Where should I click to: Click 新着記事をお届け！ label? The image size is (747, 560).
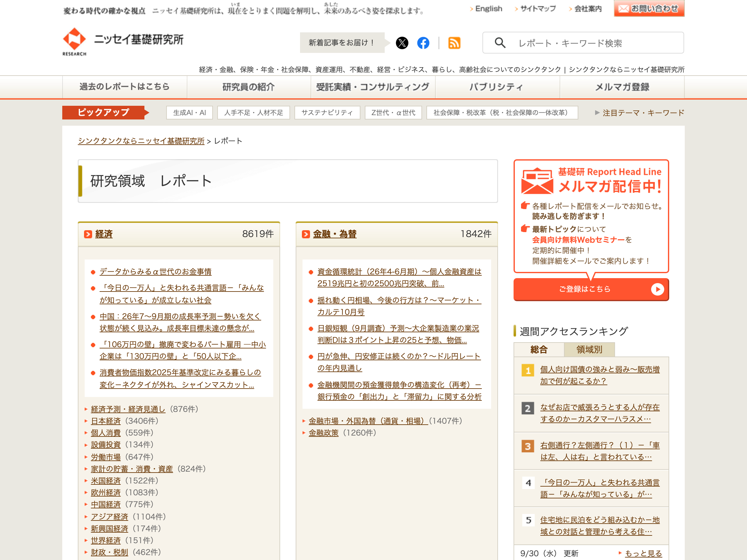click(342, 43)
